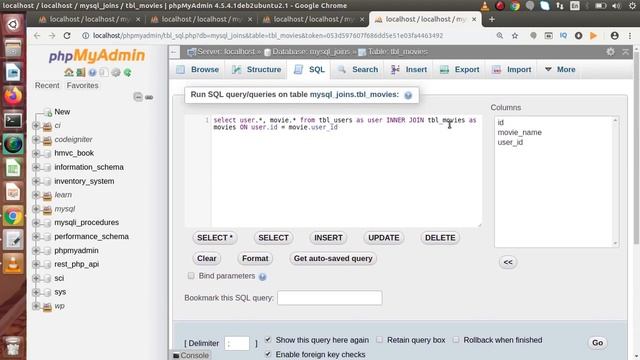The image size is (640, 360).
Task: Expand the ci database node
Action: (x=36, y=126)
